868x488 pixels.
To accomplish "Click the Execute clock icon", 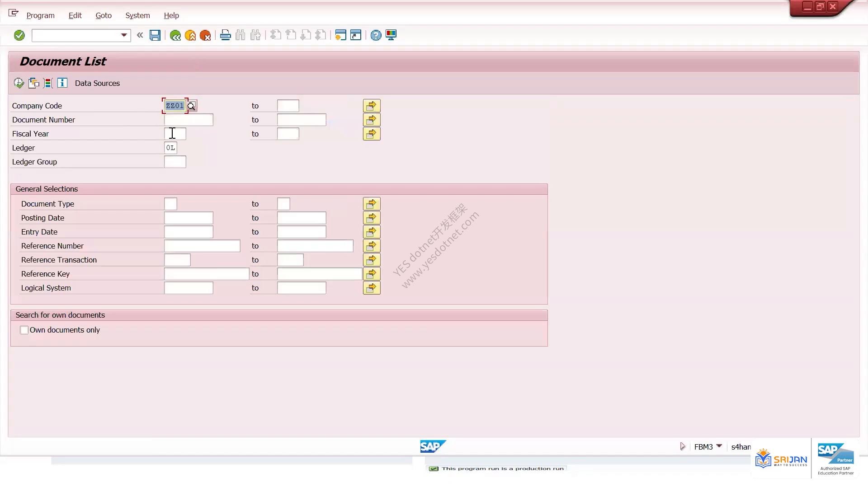I will [19, 83].
